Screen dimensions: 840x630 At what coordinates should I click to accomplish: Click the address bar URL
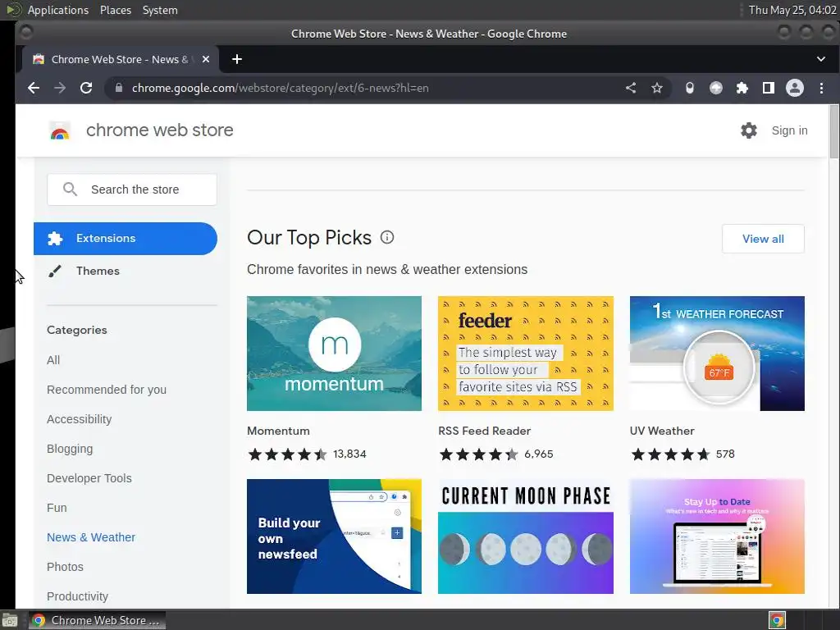tap(281, 88)
